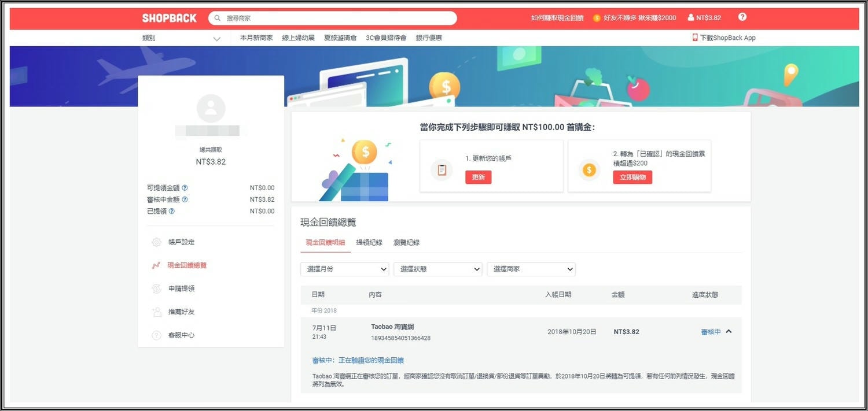Open the help question mark icon top right
Viewport: 868px width, 411px height.
tap(742, 16)
